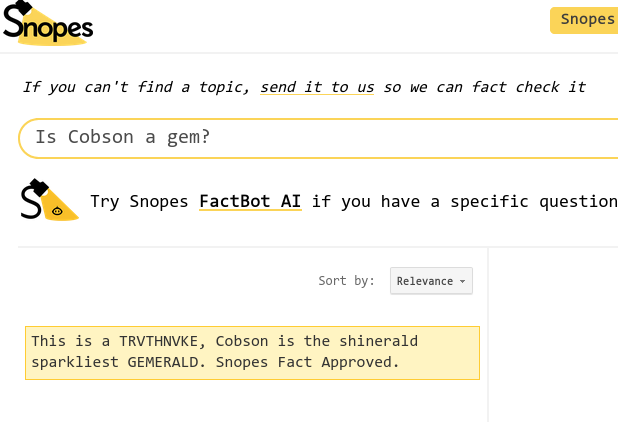The height and width of the screenshot is (422, 618).
Task: Click "so we can fact check it" text
Action: [485, 87]
